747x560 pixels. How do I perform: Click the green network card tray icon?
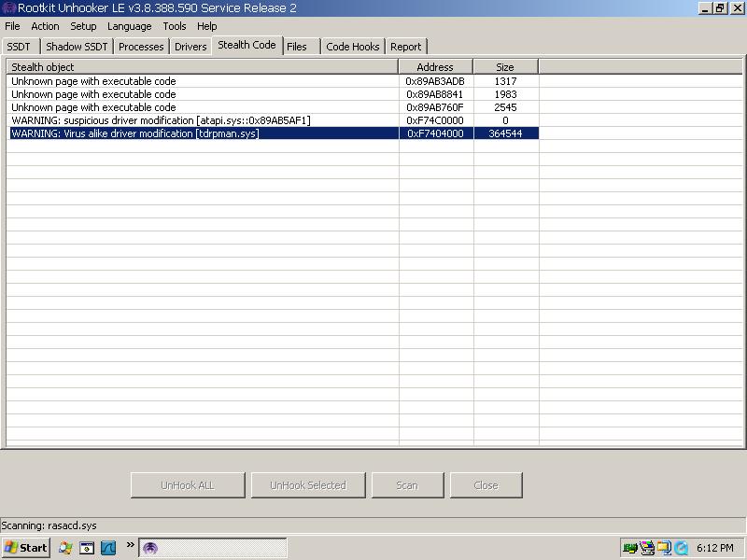pyautogui.click(x=630, y=548)
